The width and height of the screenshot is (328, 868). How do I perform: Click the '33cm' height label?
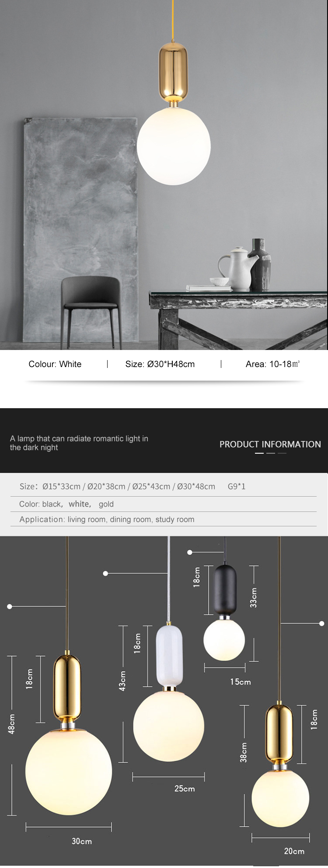pyautogui.click(x=254, y=598)
